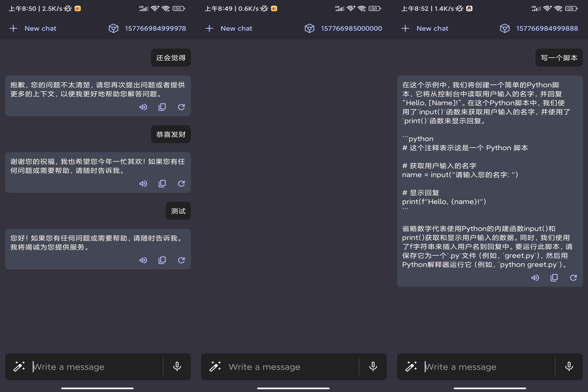This screenshot has height=392, width=588.
Task: Tap the status bar time 上午8:50
Action: pos(23,9)
